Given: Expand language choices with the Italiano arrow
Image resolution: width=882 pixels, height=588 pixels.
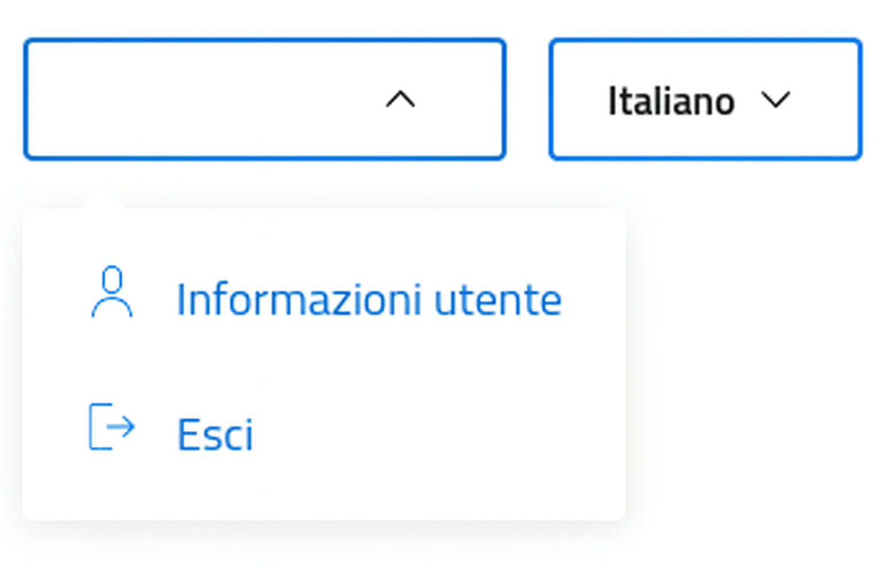Looking at the screenshot, I should pos(775,100).
